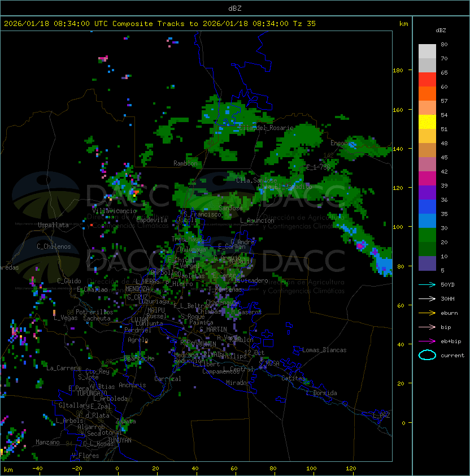
Task: Click the cyan 50YD arrow legend icon
Action: pos(427,284)
